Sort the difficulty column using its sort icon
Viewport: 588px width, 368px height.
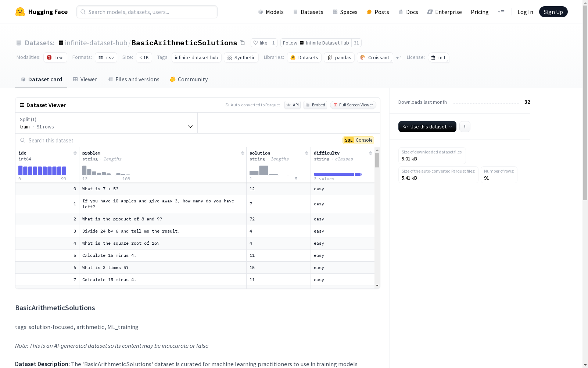coord(370,153)
